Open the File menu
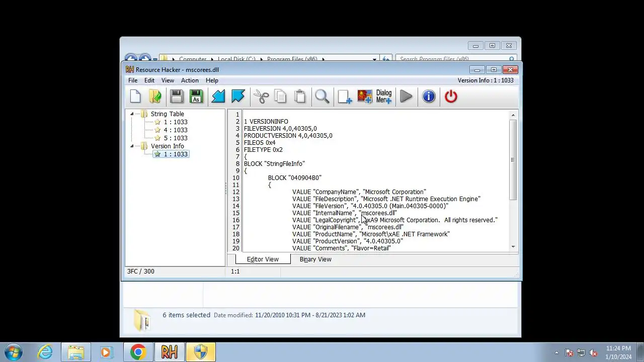 [x=133, y=80]
